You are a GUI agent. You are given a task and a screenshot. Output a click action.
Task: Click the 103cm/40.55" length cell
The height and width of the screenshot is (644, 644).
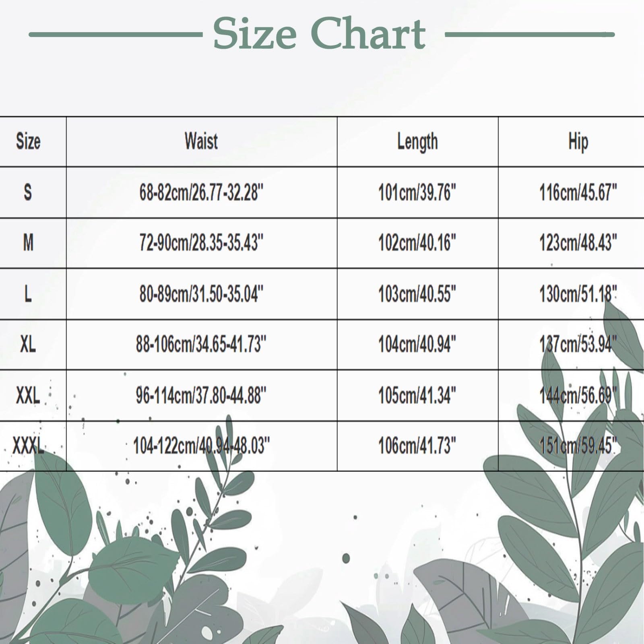point(417,294)
